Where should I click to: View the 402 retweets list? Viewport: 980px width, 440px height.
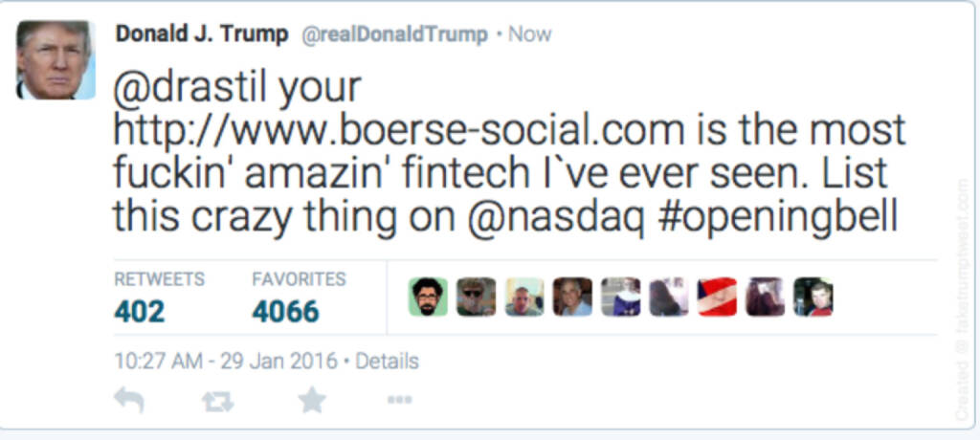pyautogui.click(x=140, y=311)
